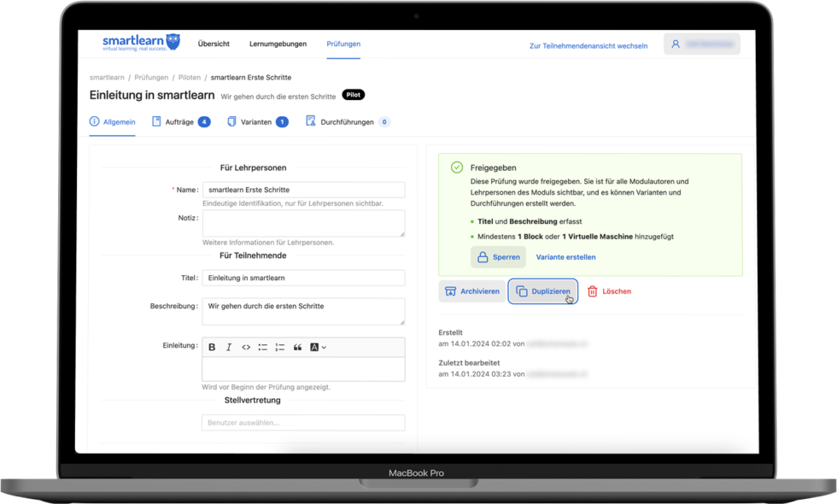Screen dimensions: 837x504
Task: Click the copy icon on Duplizieren
Action: point(521,290)
